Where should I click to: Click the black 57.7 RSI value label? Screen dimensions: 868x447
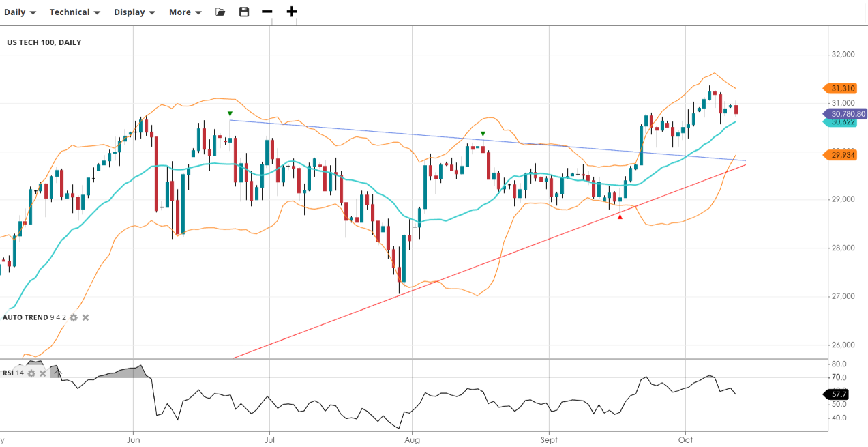[837, 394]
